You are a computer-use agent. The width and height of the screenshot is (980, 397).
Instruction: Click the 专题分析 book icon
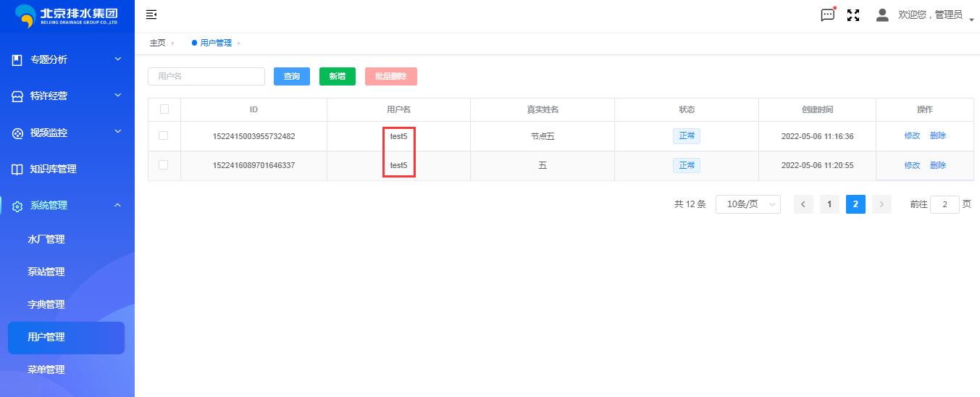coord(17,60)
